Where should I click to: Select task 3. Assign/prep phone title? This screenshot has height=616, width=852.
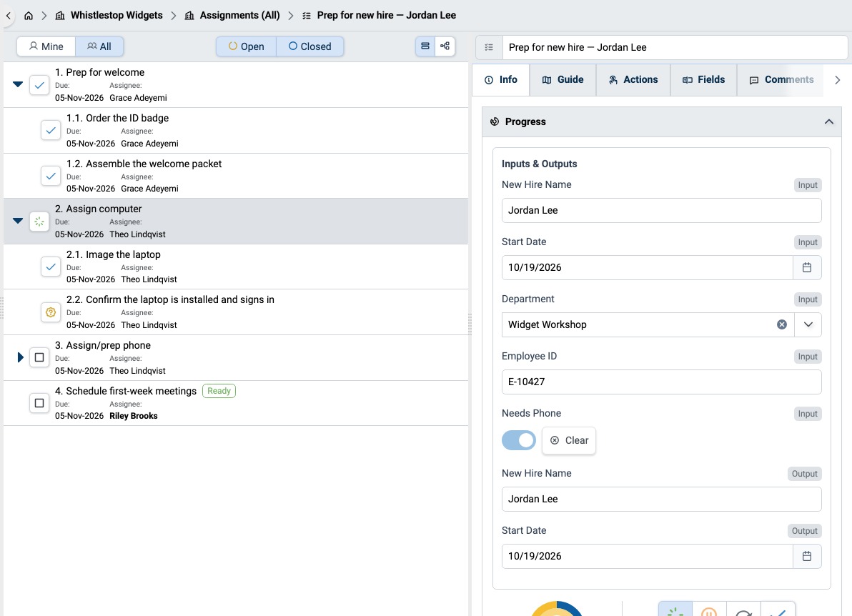(x=103, y=345)
